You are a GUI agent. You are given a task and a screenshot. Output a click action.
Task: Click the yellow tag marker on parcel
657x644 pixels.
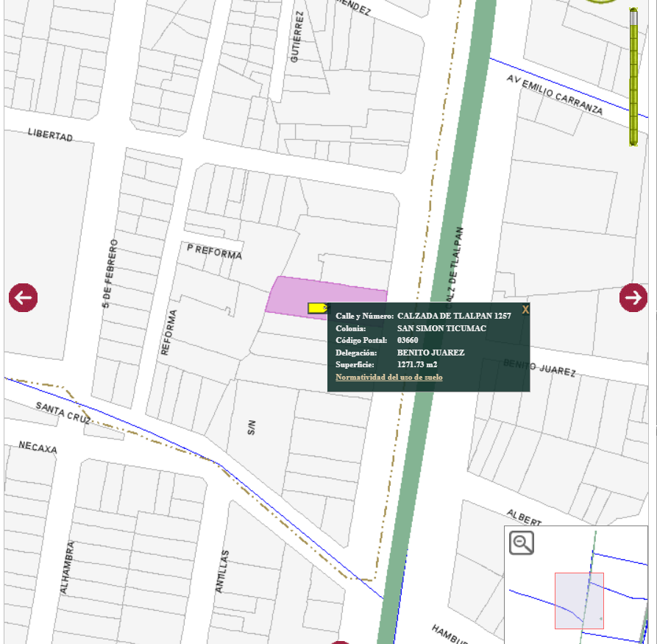(318, 308)
